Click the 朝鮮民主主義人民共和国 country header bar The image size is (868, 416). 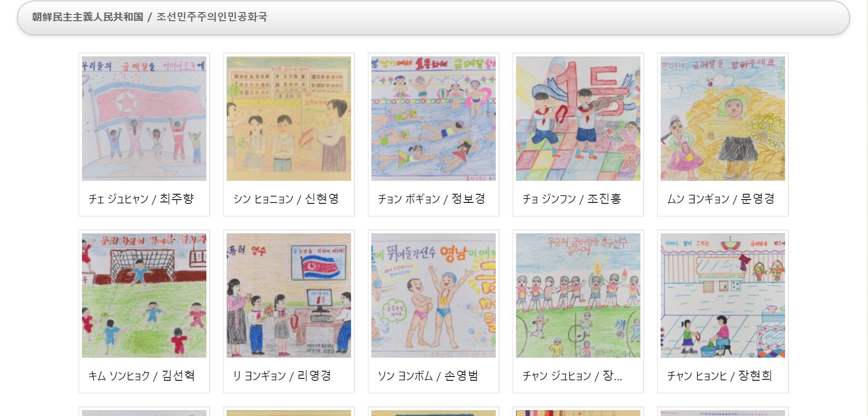pos(433,17)
